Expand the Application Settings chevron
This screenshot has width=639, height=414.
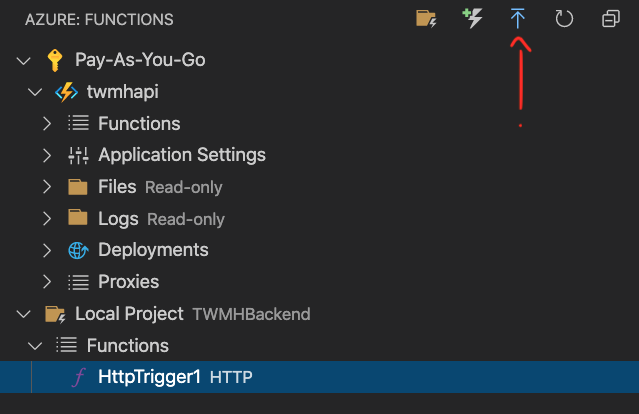[46, 155]
